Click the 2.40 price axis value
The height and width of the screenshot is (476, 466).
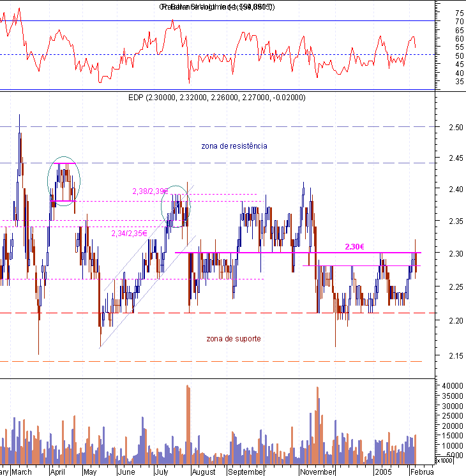tap(456, 190)
